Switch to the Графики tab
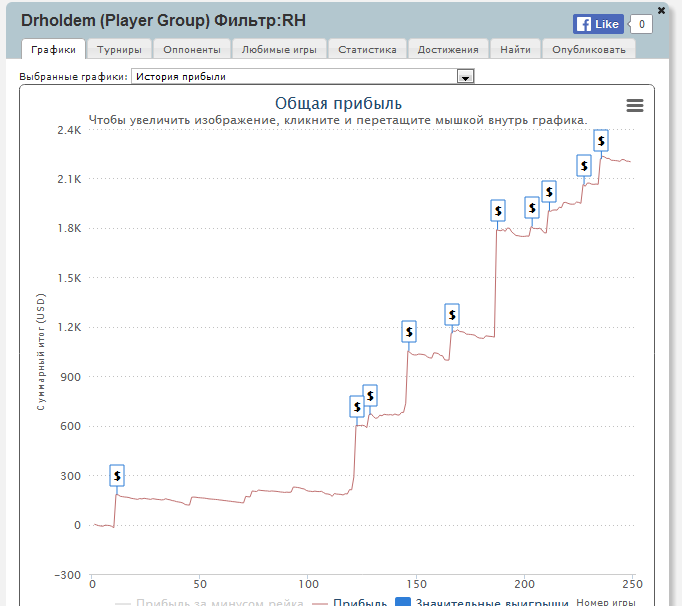 point(53,49)
